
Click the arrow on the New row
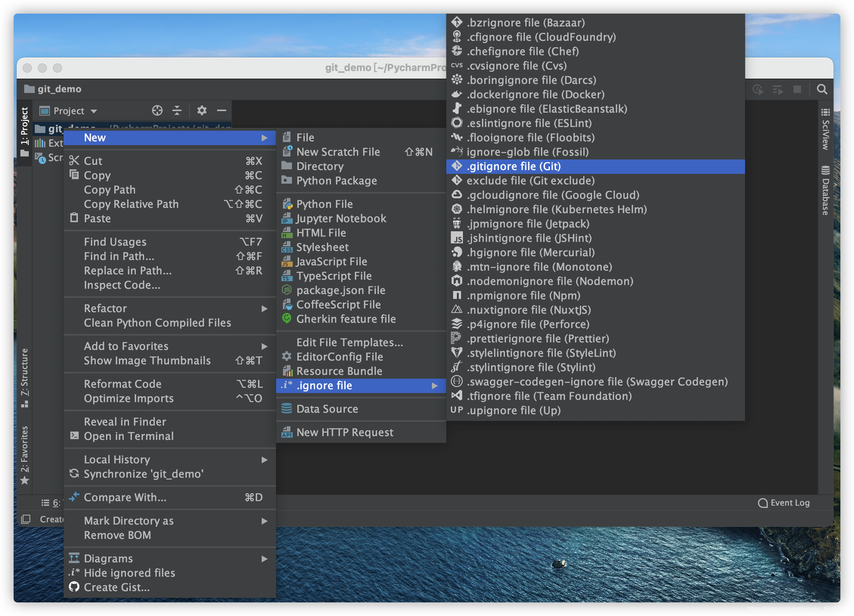[265, 138]
